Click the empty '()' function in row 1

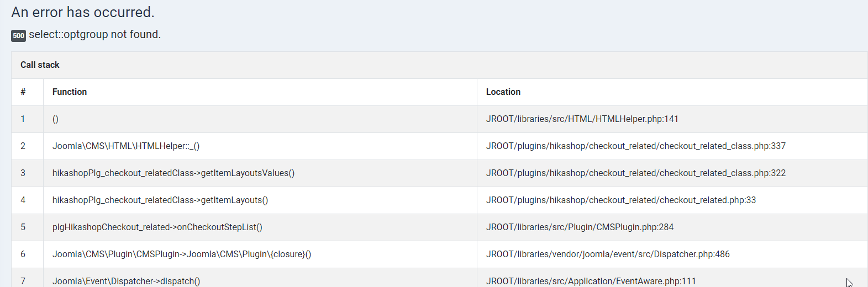55,119
